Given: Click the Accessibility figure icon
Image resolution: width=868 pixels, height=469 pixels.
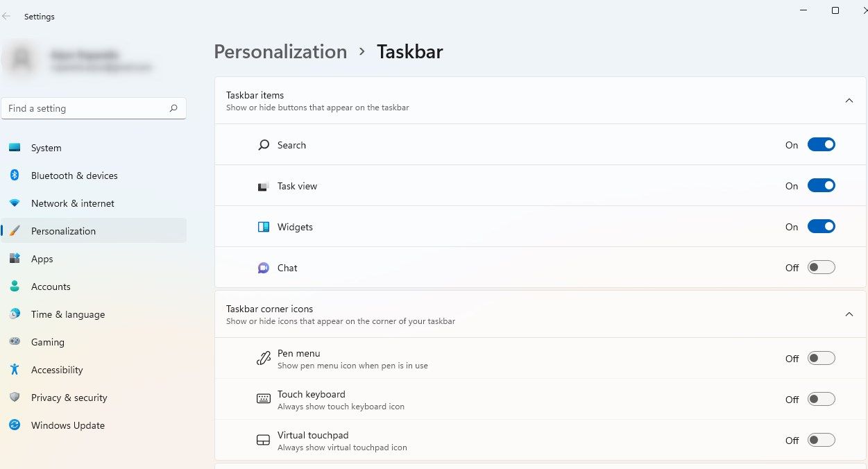Looking at the screenshot, I should (15, 370).
